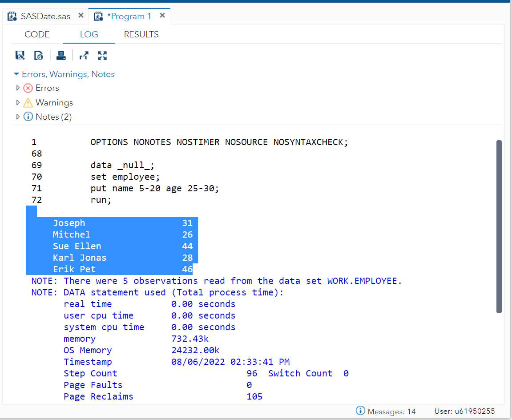The width and height of the screenshot is (512, 420).
Task: Maximize the log view
Action: (x=102, y=55)
